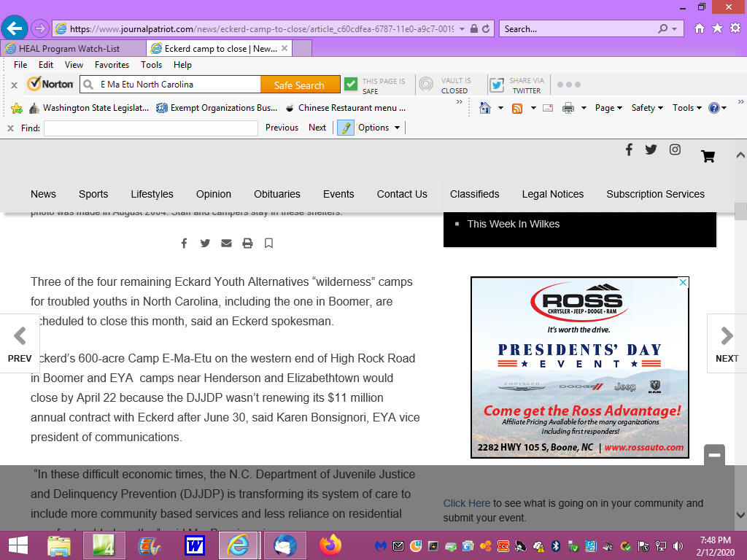Click the browser Forward arrow button
The height and width of the screenshot is (560, 747).
40,28
